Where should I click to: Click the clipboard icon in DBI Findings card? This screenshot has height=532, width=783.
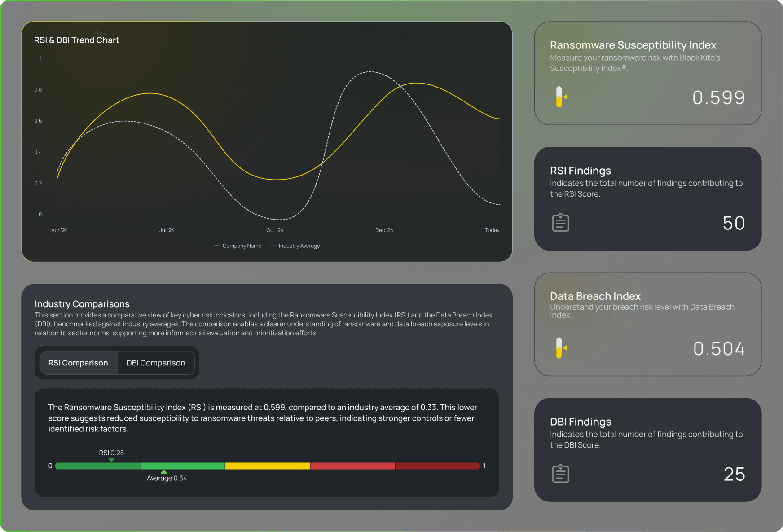(560, 474)
